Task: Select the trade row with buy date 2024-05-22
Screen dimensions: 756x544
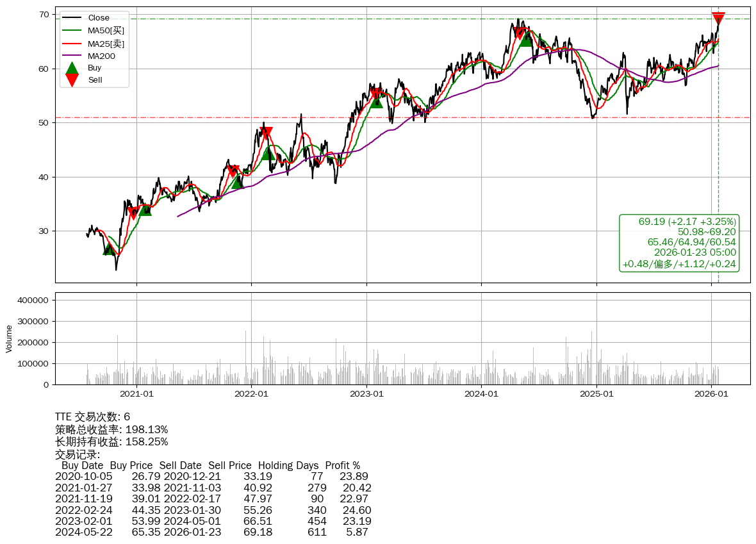Action: pyautogui.click(x=211, y=532)
